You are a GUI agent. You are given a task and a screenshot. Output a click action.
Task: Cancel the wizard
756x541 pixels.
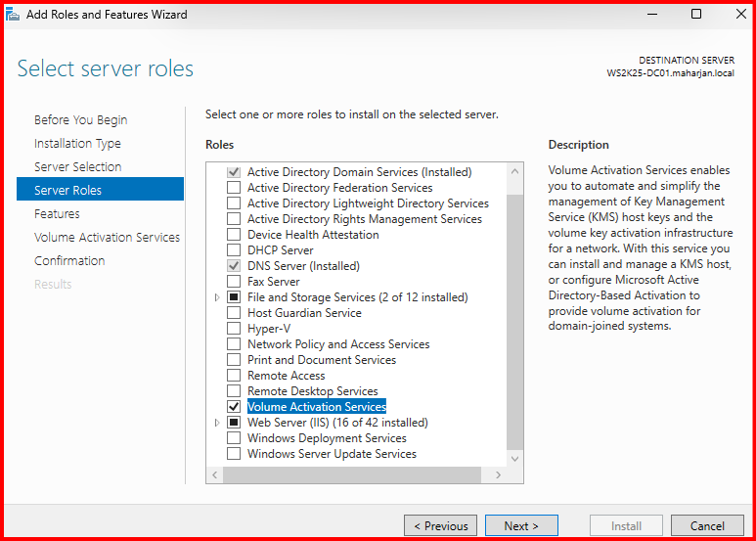[x=707, y=525]
